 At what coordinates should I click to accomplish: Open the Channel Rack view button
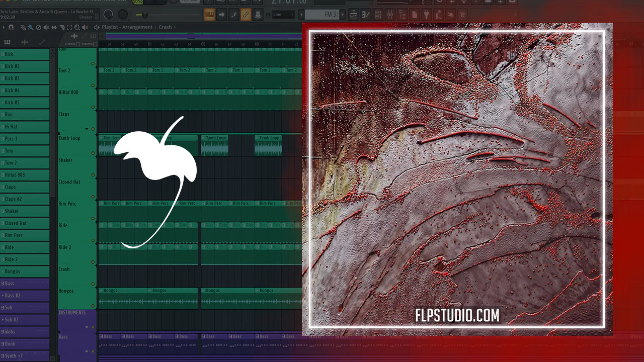[378, 15]
